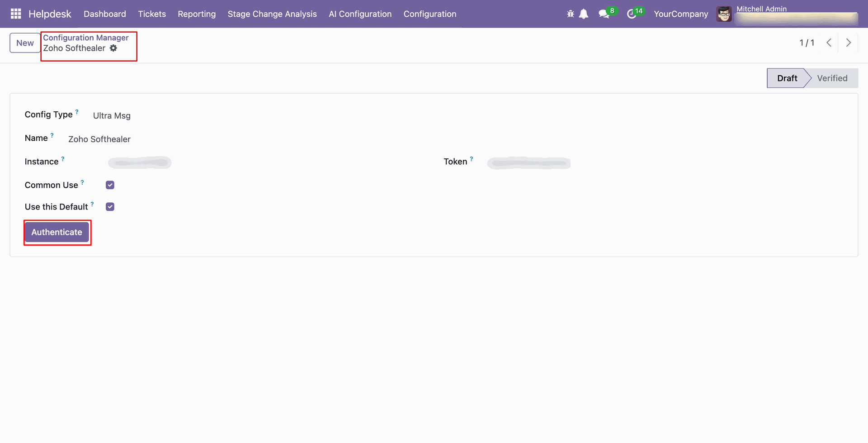This screenshot has height=443, width=868.
Task: Open the Configuration menu
Action: click(x=430, y=14)
